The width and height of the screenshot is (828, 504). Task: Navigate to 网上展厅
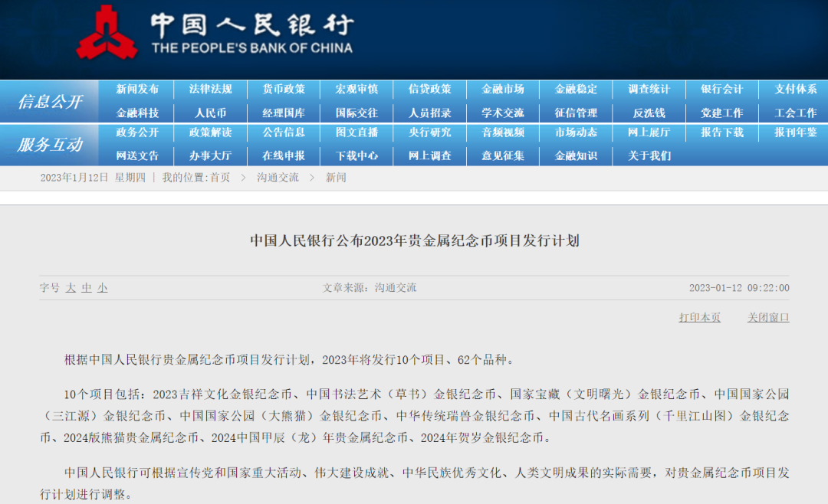pos(649,133)
